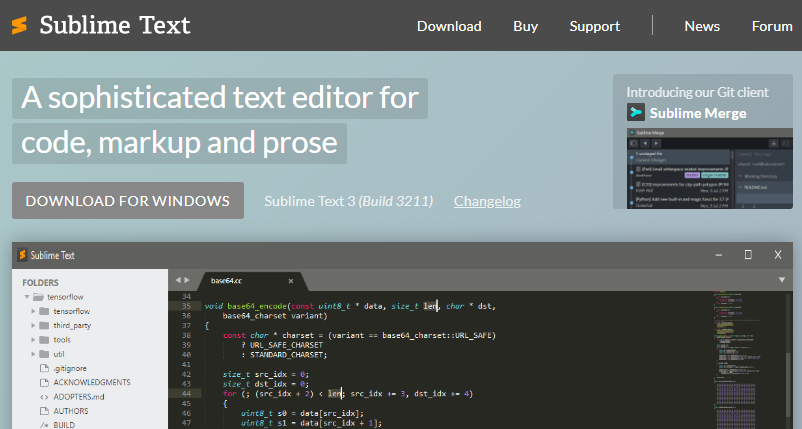Select the AUTHORS file
This screenshot has height=429, width=802.
pyautogui.click(x=71, y=411)
